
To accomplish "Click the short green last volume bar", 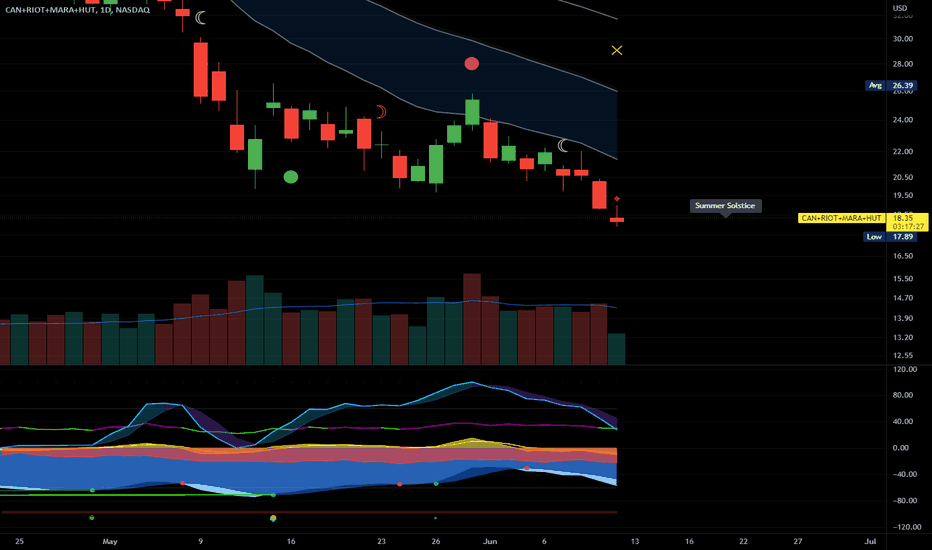I will point(616,349).
